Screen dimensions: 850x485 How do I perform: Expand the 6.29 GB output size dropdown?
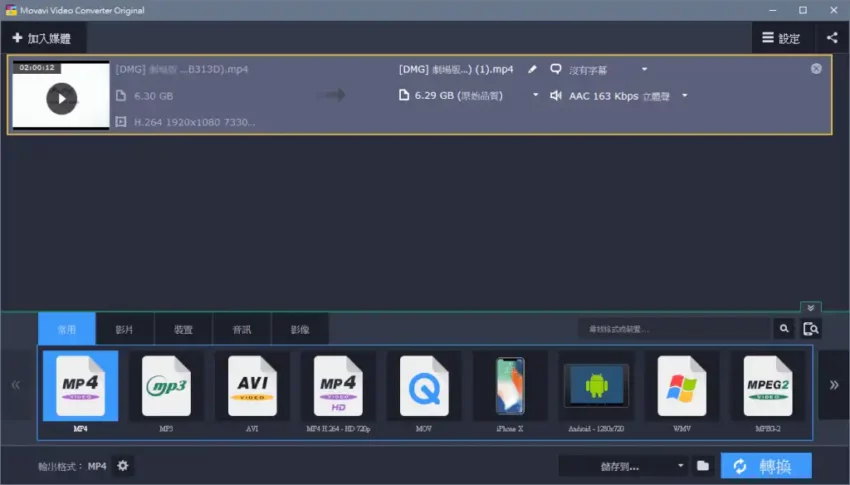pos(536,95)
